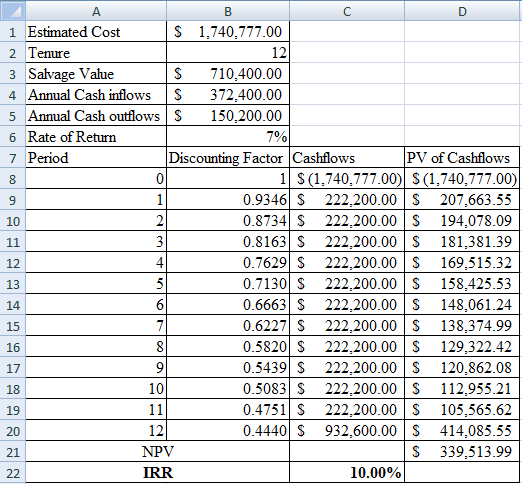This screenshot has height=484, width=522.
Task: Select row 7 header
Action: pos(13,158)
